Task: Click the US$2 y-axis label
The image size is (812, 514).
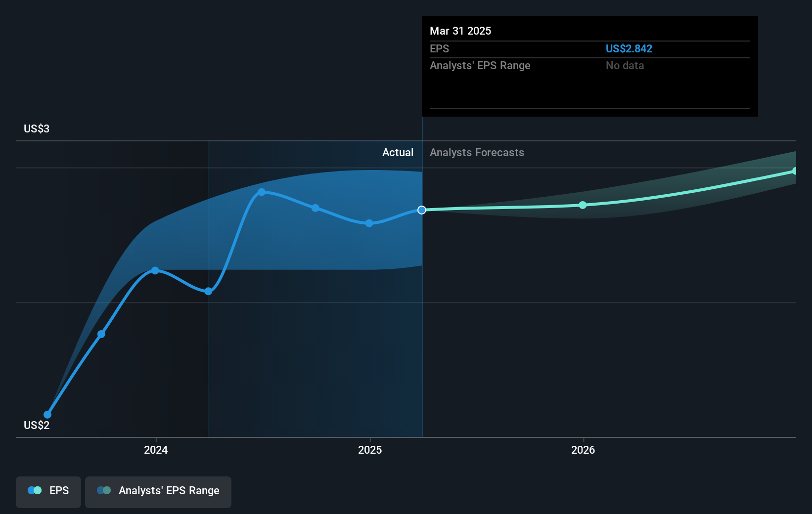Action: tap(37, 425)
